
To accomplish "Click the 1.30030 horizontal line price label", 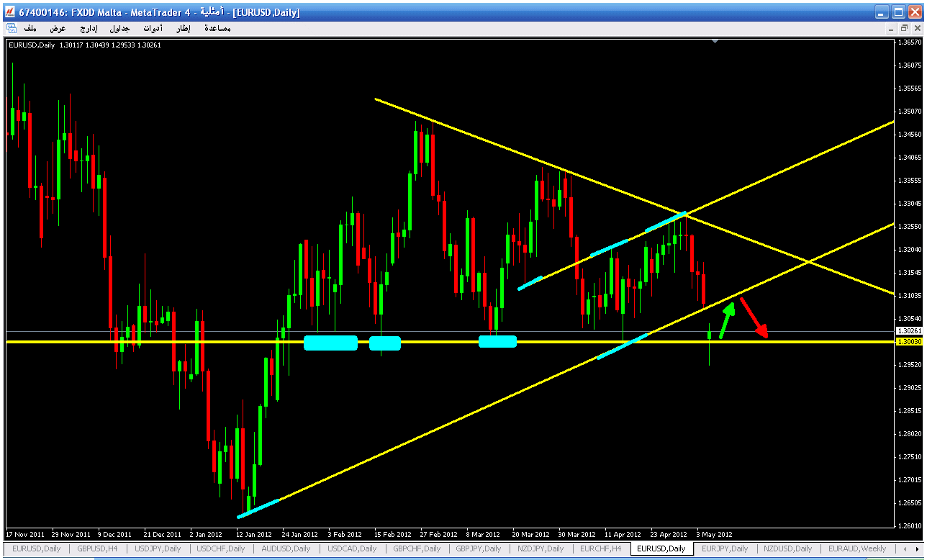I will tap(908, 342).
